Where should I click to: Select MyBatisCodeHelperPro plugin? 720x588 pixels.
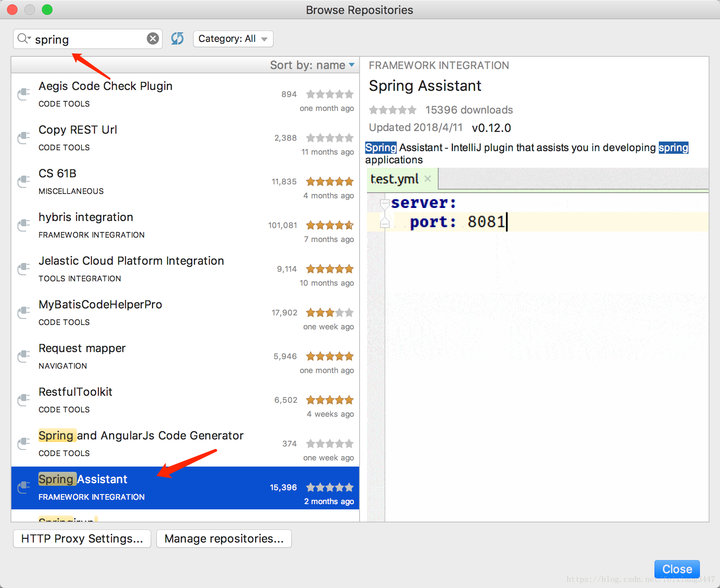(x=185, y=313)
